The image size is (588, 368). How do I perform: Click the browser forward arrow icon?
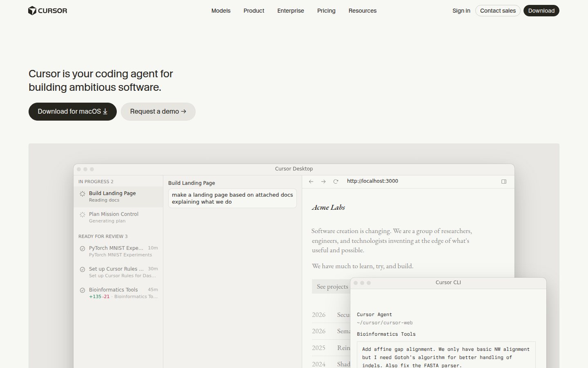[x=323, y=182]
